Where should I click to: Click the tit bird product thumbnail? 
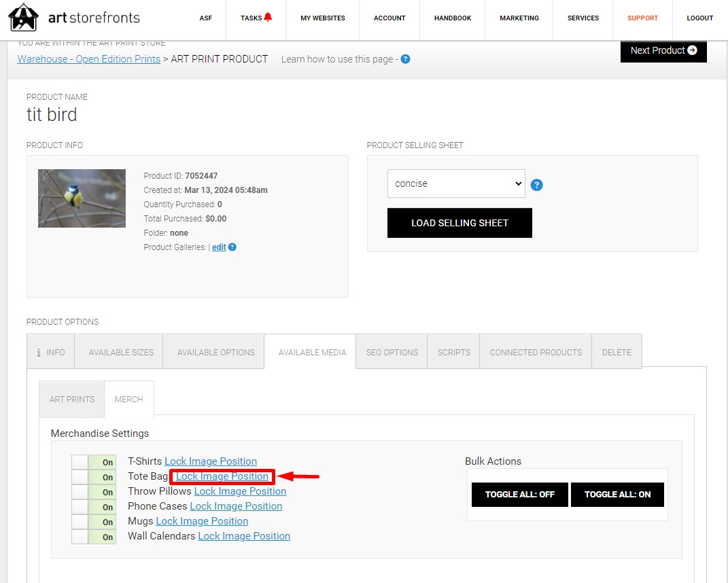(82, 198)
